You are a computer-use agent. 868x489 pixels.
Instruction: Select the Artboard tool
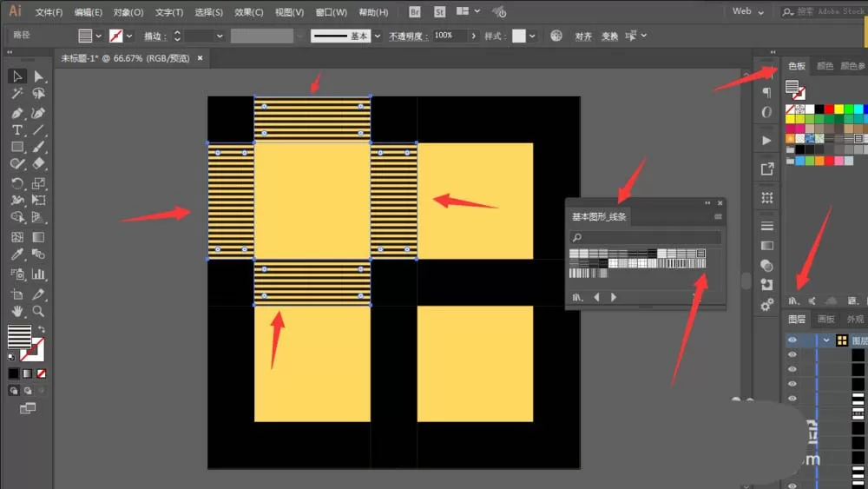(17, 294)
